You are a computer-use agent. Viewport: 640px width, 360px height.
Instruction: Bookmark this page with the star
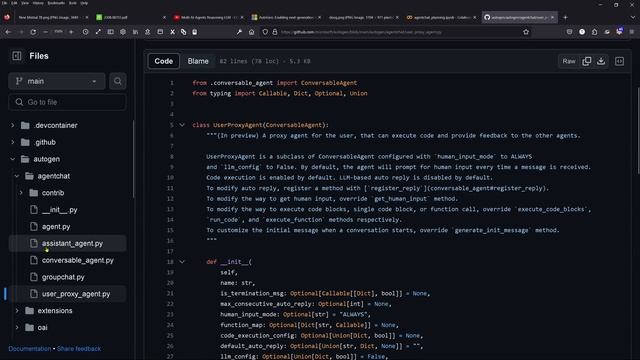(526, 32)
